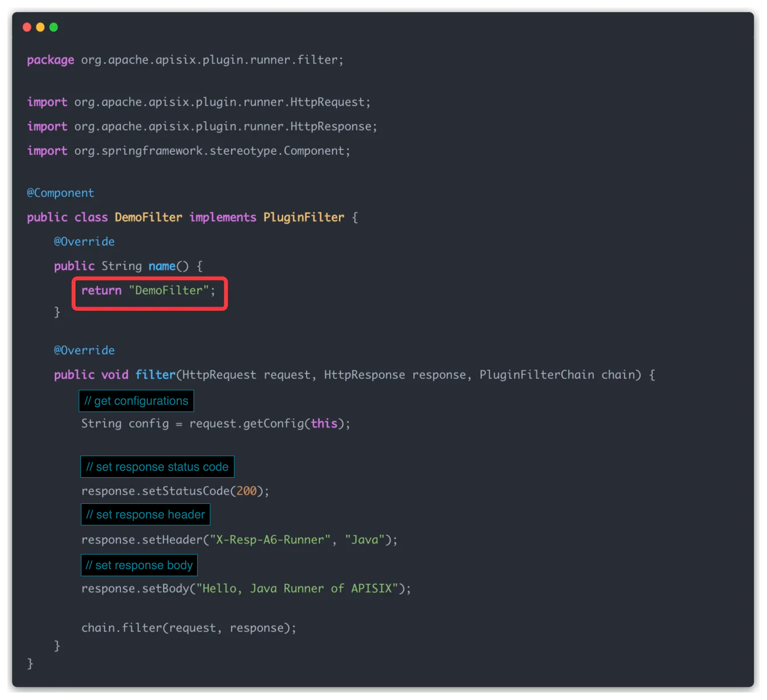
Task: Click the '// set response status code' comment
Action: click(157, 466)
